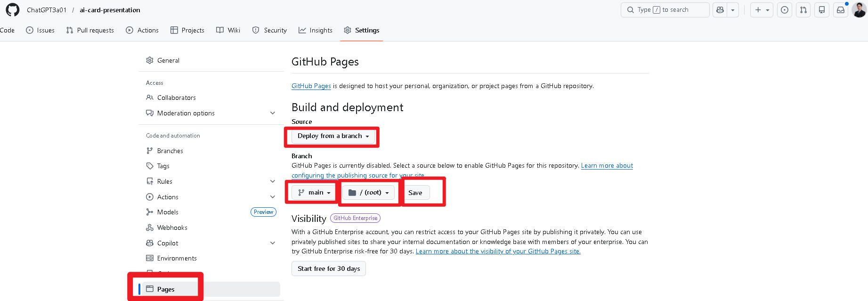This screenshot has width=868, height=301.
Task: Click the search box in the header
Action: 665,10
